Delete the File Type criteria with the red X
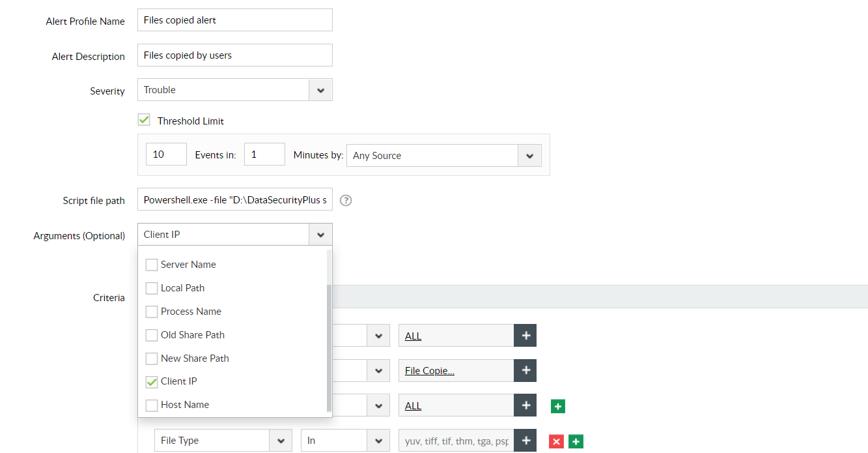 pyautogui.click(x=556, y=441)
